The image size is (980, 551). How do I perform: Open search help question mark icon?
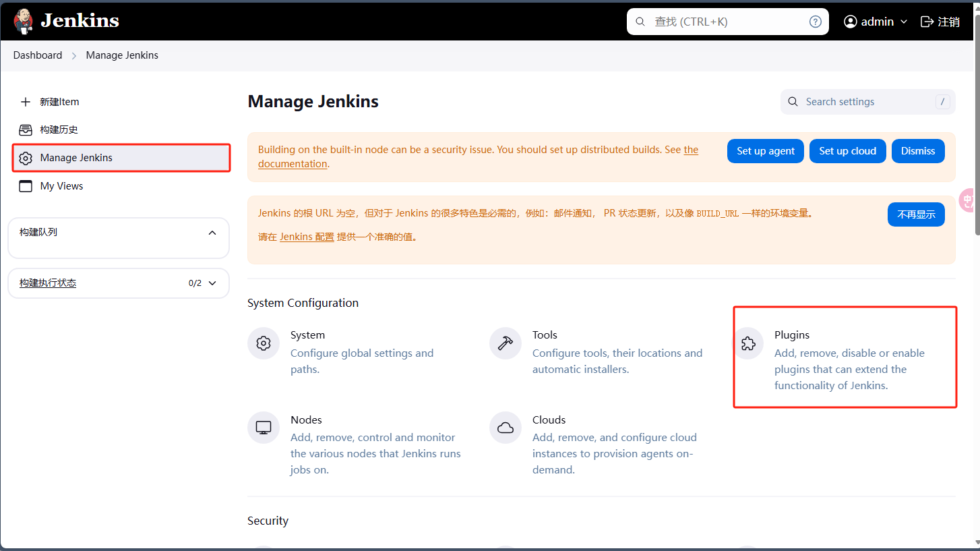point(816,22)
